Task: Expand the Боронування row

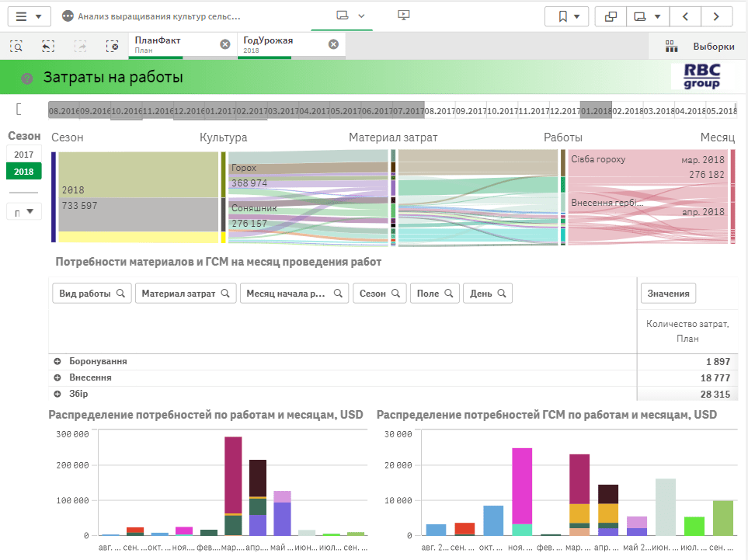Action: tap(57, 362)
